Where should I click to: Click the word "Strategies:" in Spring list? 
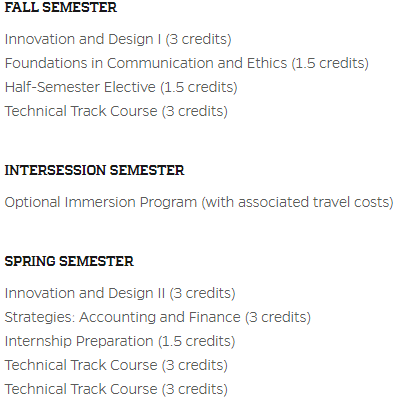pyautogui.click(x=40, y=317)
